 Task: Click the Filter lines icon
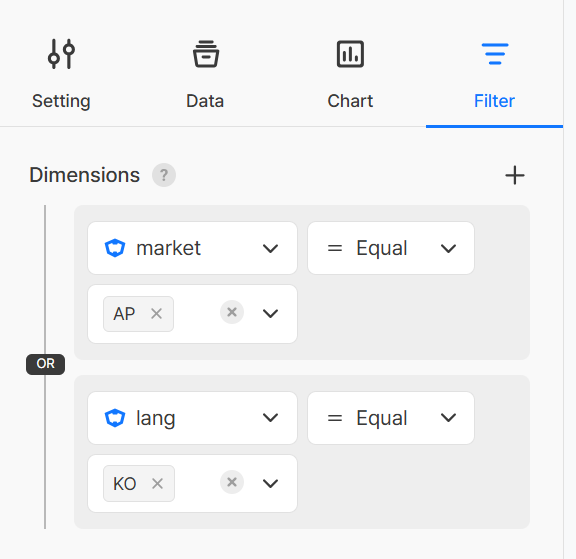tap(495, 54)
